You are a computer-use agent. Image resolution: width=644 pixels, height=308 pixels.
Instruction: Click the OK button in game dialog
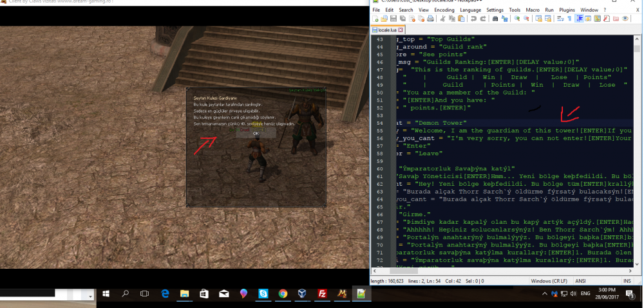click(x=256, y=133)
